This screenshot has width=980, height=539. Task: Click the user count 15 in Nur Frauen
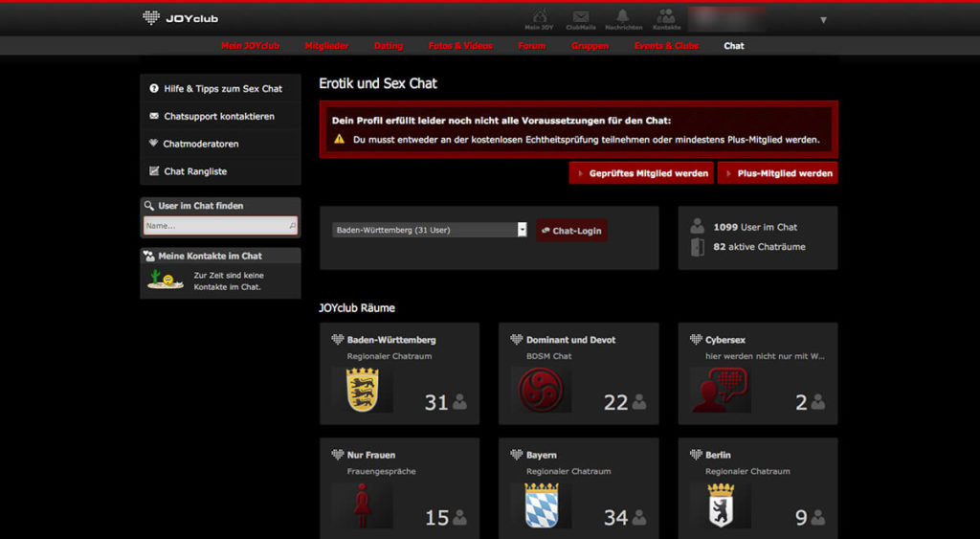[x=436, y=518]
